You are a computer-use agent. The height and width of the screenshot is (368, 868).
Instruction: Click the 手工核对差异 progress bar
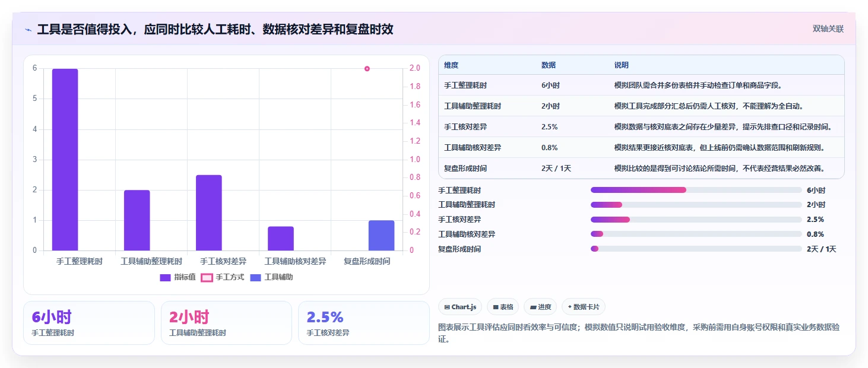click(696, 220)
